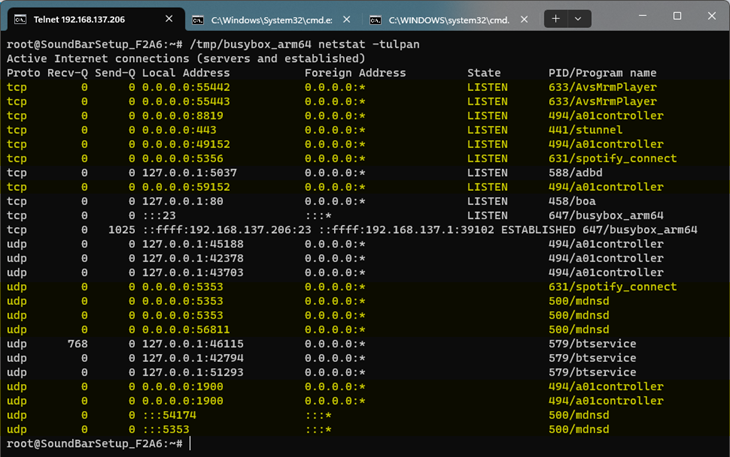Click 579/btservice on 127.0.0.1:46115 row

[592, 344]
